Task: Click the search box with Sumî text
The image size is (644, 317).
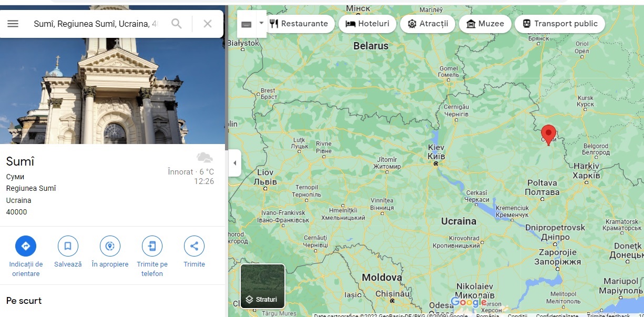Action: pos(95,24)
